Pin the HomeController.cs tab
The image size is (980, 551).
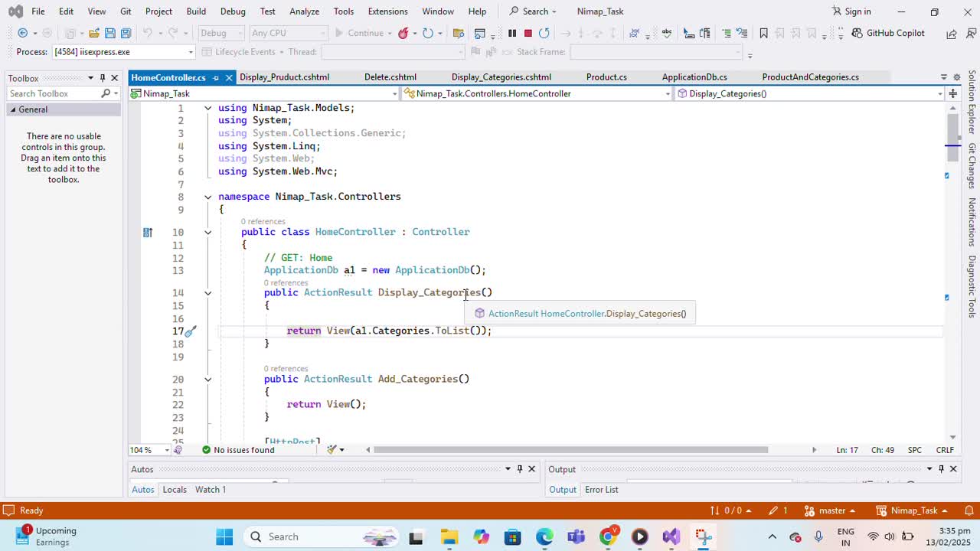click(216, 77)
